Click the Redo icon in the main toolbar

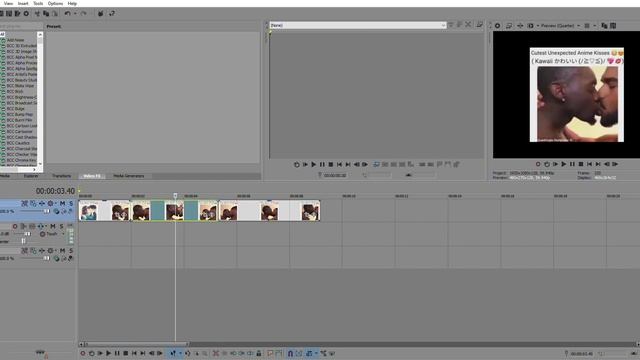click(x=84, y=13)
